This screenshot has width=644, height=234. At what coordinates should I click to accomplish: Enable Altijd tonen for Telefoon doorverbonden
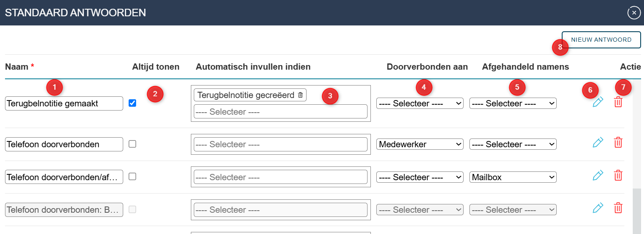tap(132, 144)
